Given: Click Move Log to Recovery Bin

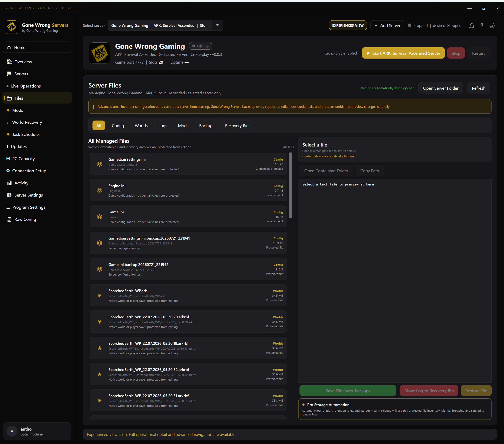Looking at the screenshot, I should click(429, 391).
